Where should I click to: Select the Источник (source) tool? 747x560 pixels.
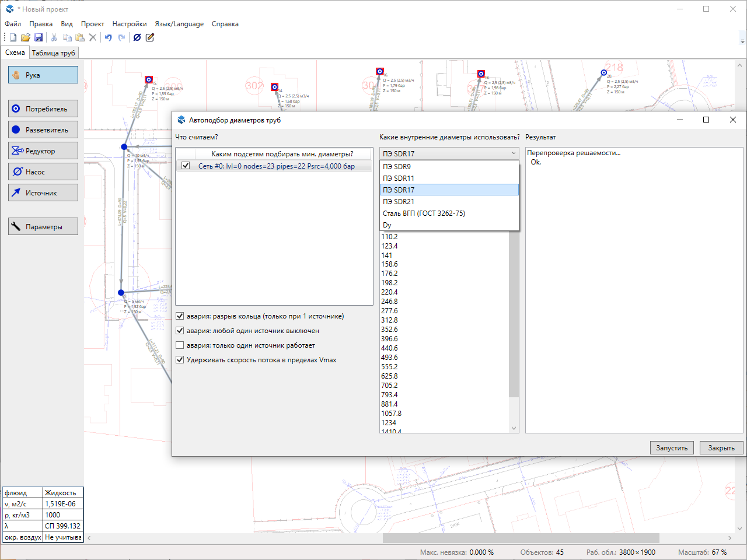pos(43,193)
